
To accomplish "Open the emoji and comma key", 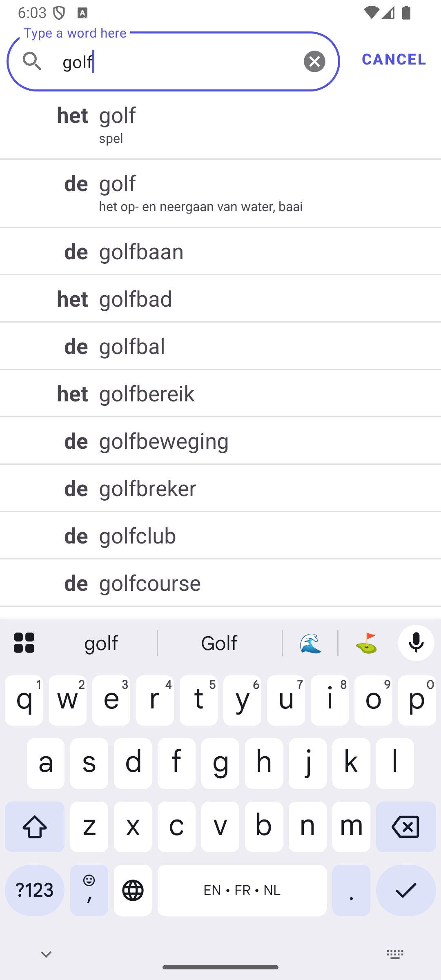I will (89, 890).
